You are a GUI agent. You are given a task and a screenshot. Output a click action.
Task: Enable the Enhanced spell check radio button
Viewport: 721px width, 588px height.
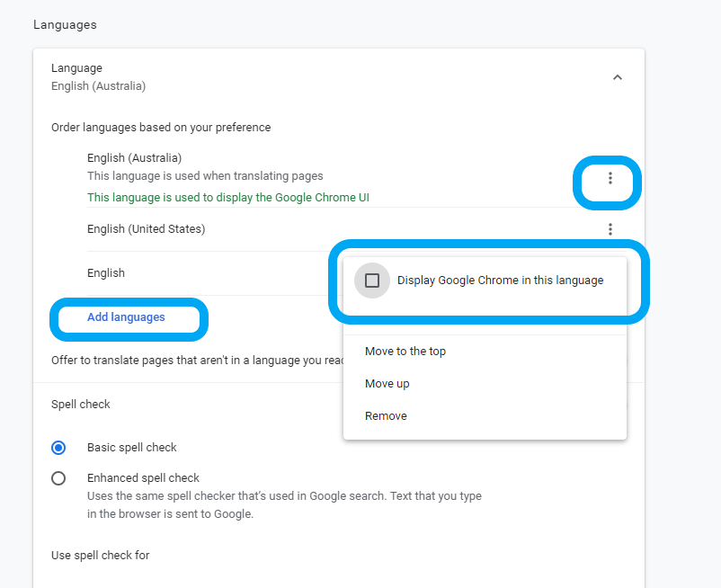(58, 478)
